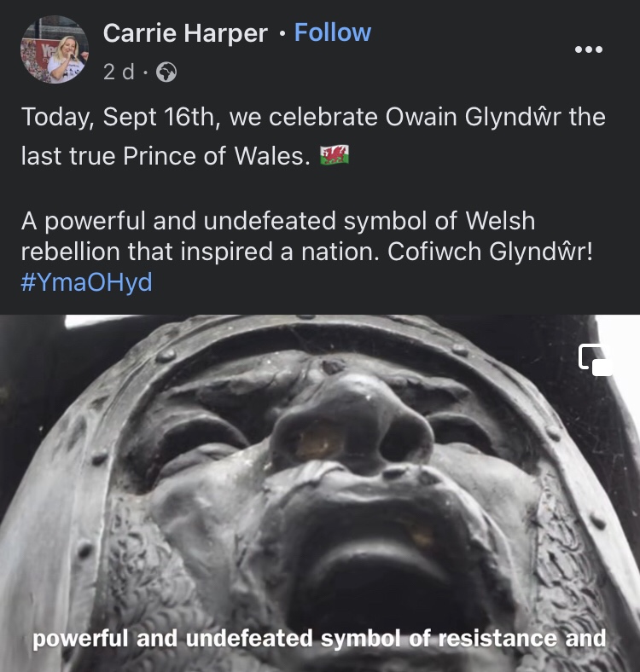
Task: Click the "Today, Sept 16th" post line
Action: tap(313, 117)
